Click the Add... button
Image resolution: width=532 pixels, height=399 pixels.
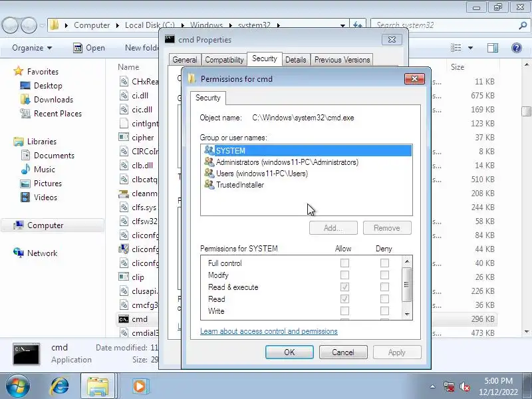pos(333,227)
